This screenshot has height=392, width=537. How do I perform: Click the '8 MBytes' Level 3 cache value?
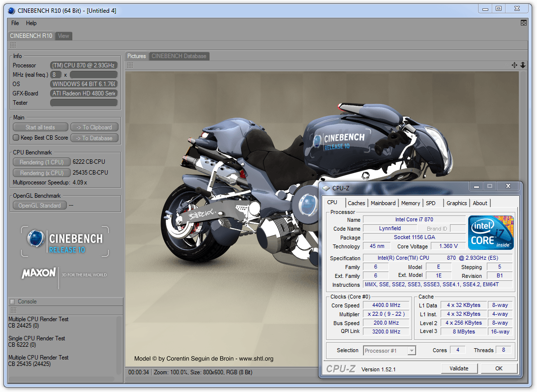pyautogui.click(x=464, y=332)
